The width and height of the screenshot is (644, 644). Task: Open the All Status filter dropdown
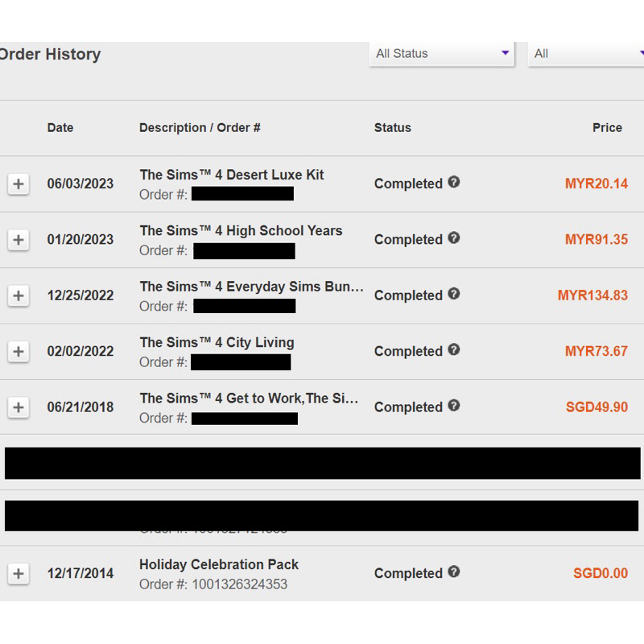[442, 54]
